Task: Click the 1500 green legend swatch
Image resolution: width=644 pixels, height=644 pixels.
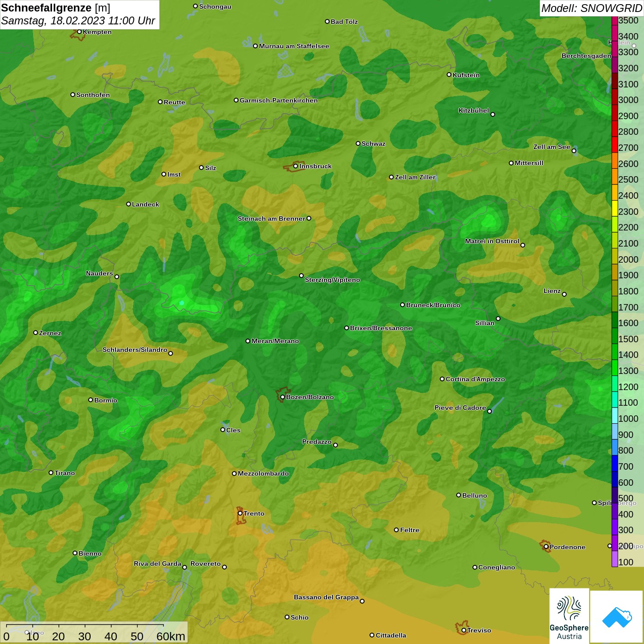Action: (615, 336)
